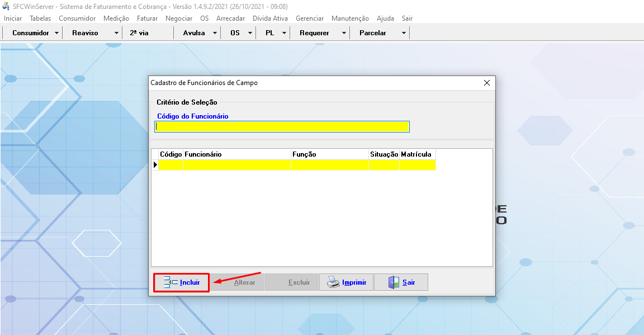Open the OS toolbar dropdown arrow

249,33
